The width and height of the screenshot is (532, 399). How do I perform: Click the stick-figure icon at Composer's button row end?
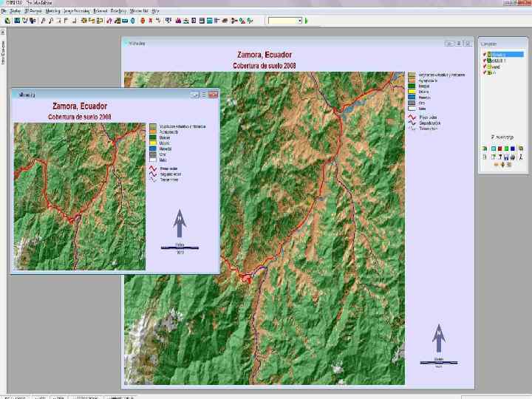[521, 157]
